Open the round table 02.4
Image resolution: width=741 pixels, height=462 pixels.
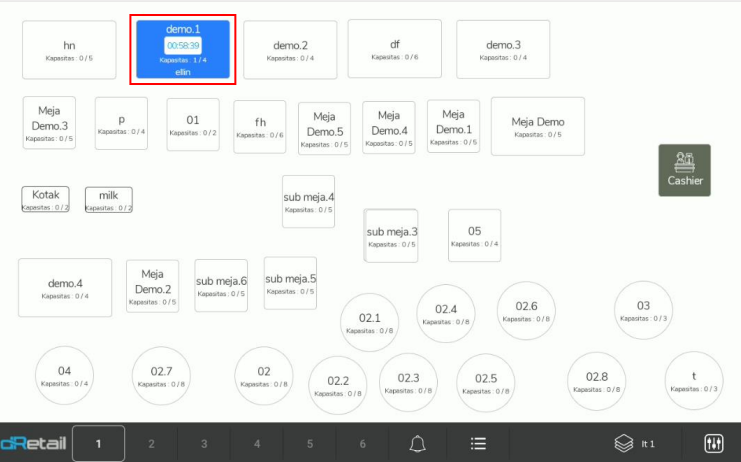click(x=446, y=314)
